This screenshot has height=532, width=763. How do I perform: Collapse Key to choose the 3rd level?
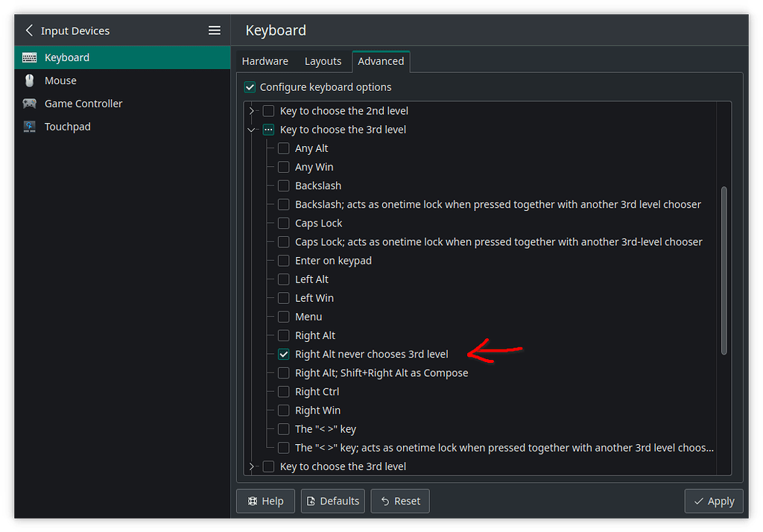(x=251, y=129)
